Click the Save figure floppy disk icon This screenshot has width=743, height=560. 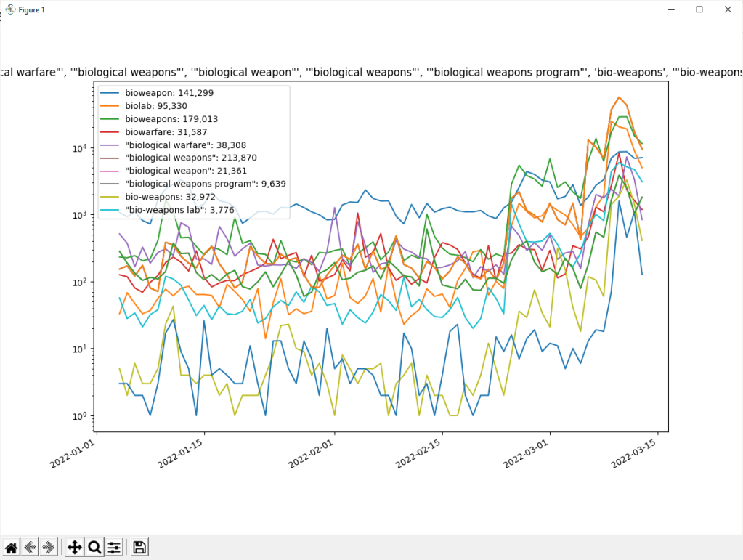click(140, 548)
